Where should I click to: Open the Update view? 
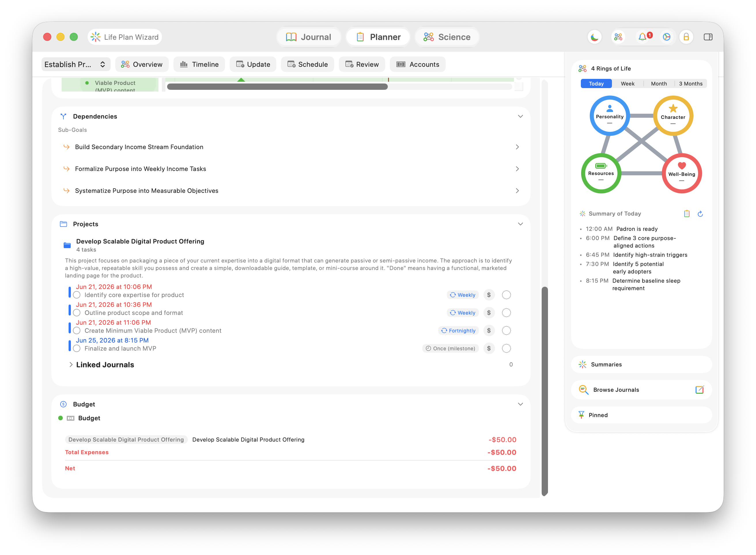(253, 64)
